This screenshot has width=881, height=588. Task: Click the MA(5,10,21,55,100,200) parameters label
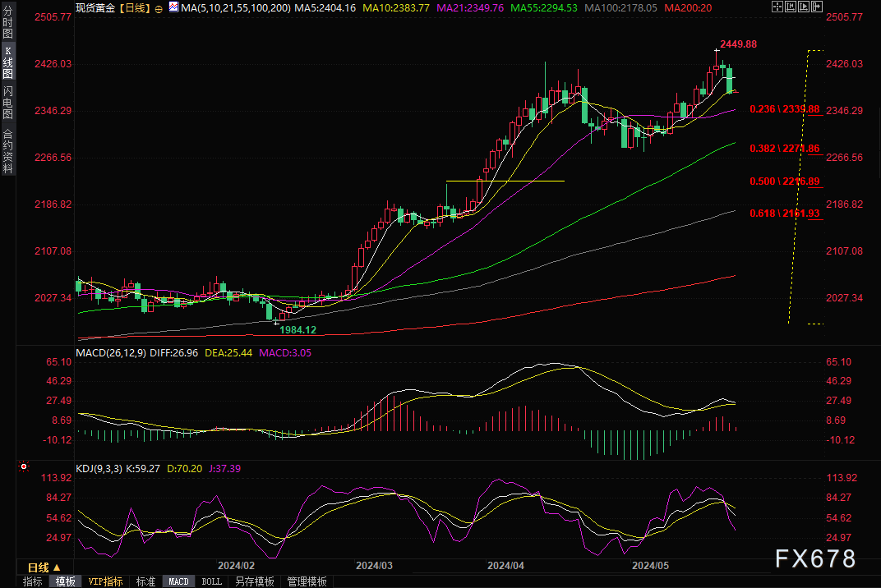click(234, 7)
